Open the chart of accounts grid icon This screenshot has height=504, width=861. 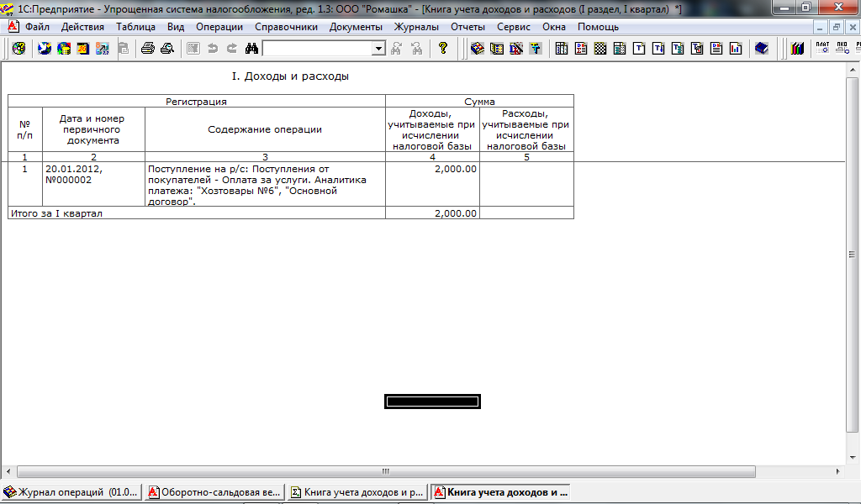coord(496,49)
